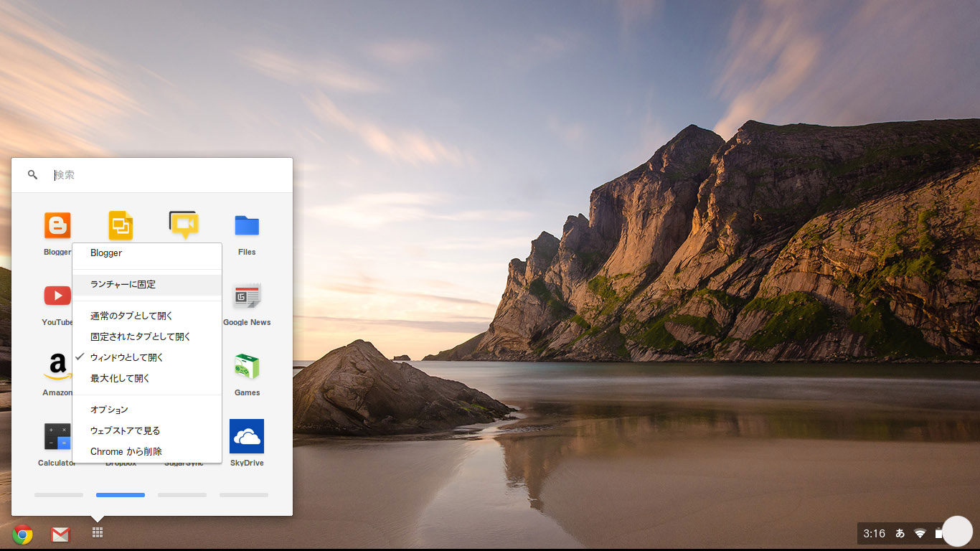
Task: Open Chrome from the shelf
Action: pyautogui.click(x=23, y=534)
